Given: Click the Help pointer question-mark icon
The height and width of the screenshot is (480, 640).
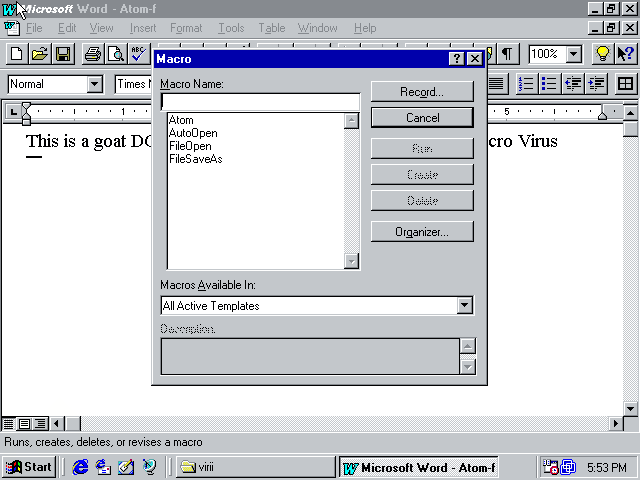Looking at the screenshot, I should [625, 53].
